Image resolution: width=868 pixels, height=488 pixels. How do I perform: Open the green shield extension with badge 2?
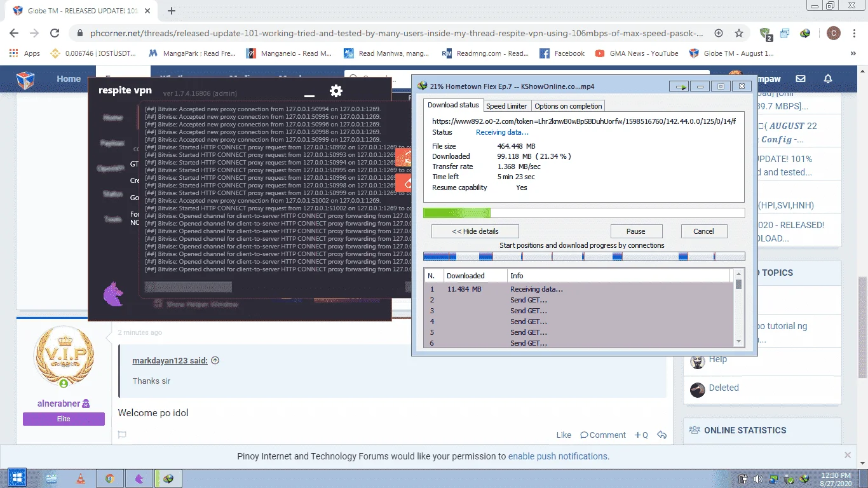(x=766, y=34)
